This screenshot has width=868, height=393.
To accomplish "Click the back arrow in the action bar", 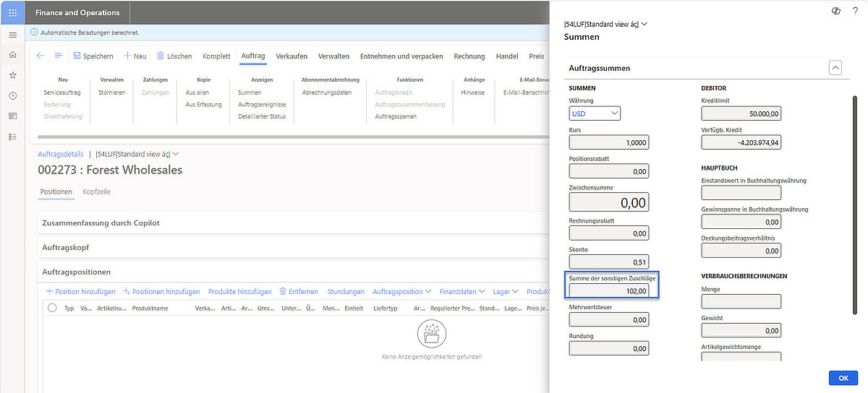I will click(x=41, y=56).
